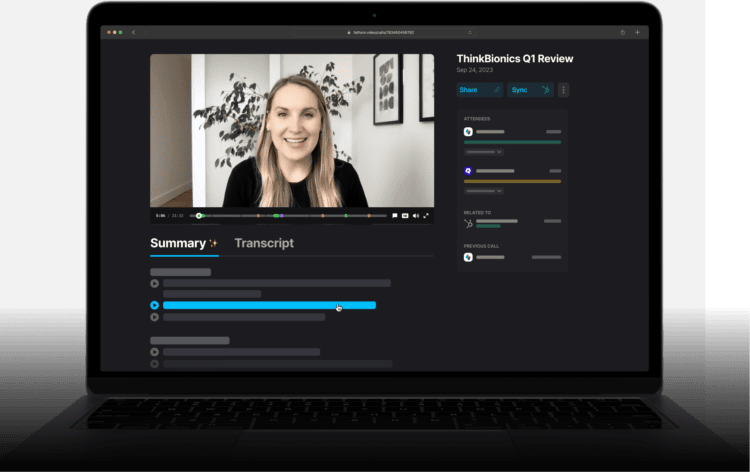
Task: Click the browser share icon
Action: (x=622, y=33)
